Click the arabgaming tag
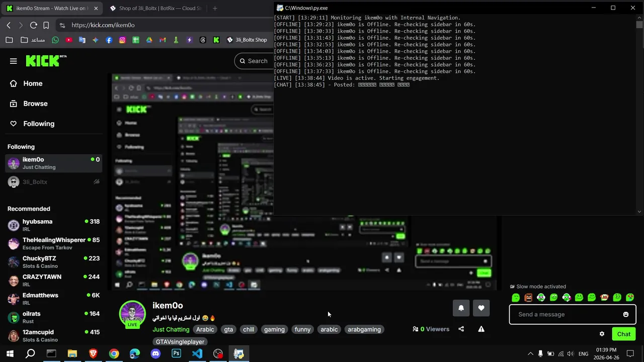Screen dimensions: 644x362 (x=364, y=329)
